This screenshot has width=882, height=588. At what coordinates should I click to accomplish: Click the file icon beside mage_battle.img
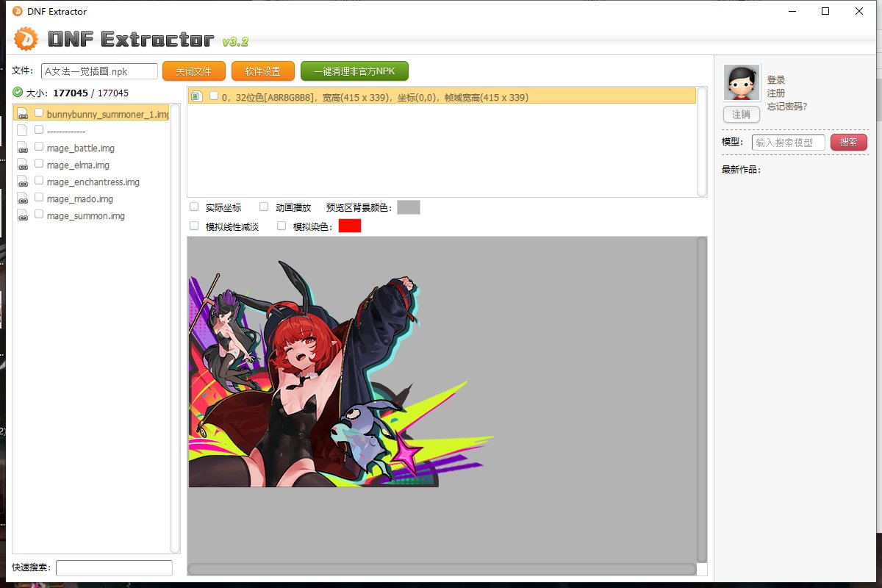click(22, 148)
